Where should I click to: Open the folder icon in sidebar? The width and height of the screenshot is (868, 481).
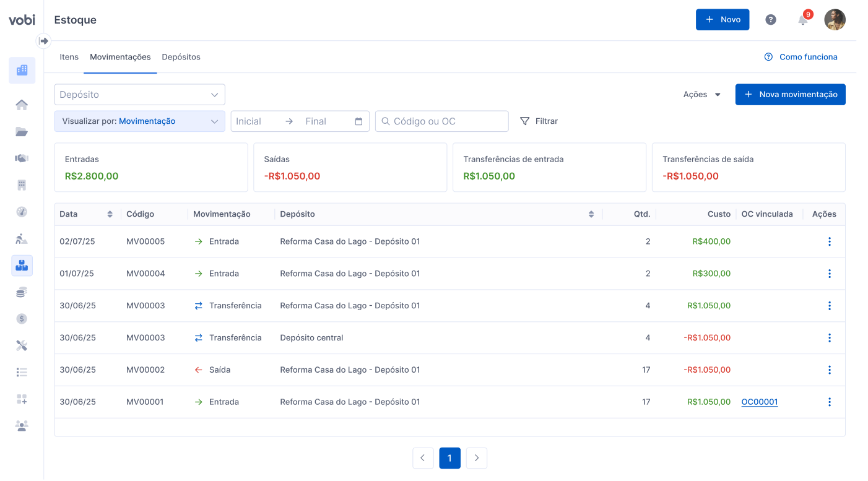coord(22,131)
